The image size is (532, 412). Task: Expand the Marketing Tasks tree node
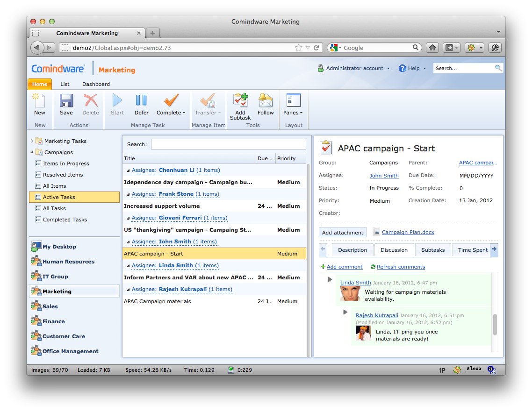coord(32,141)
